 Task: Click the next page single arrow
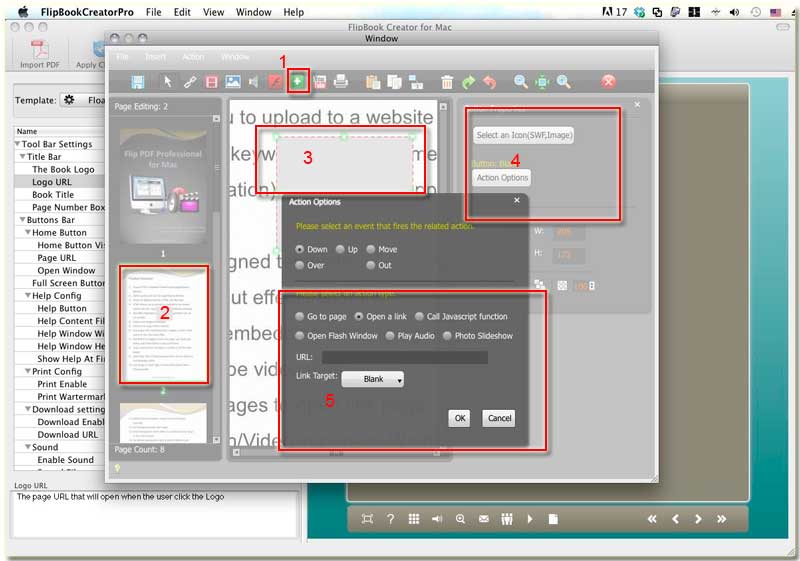tap(698, 519)
